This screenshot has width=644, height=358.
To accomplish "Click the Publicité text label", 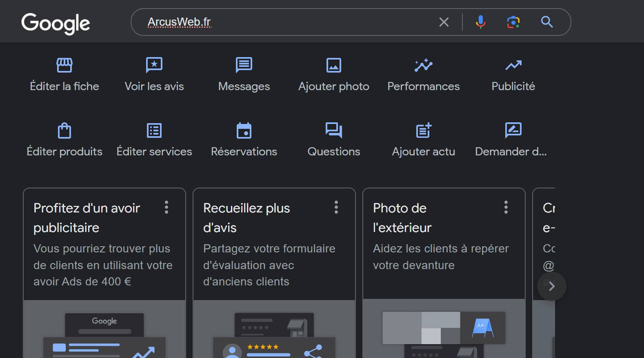I will click(x=513, y=86).
